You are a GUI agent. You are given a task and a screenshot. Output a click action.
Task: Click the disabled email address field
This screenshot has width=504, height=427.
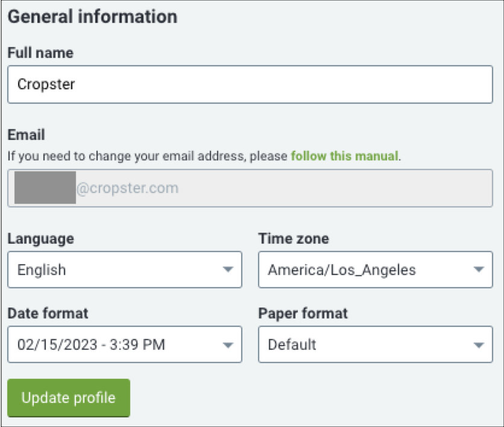[250, 188]
